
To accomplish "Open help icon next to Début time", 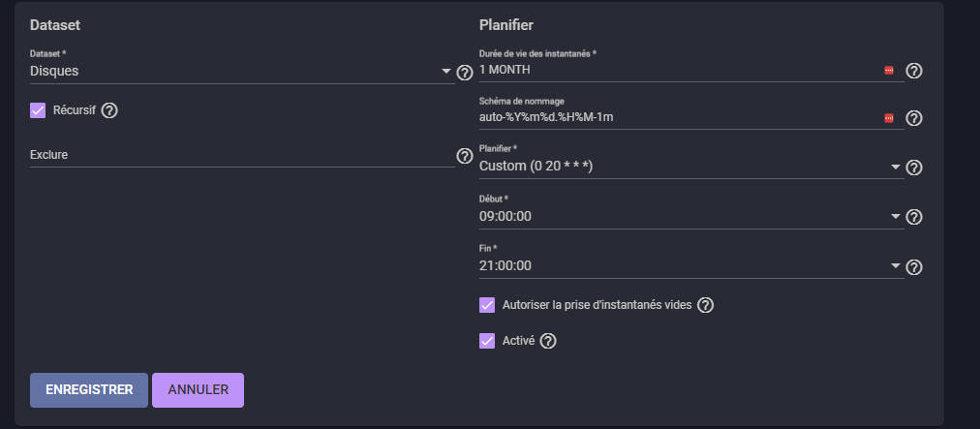I will click(x=914, y=217).
